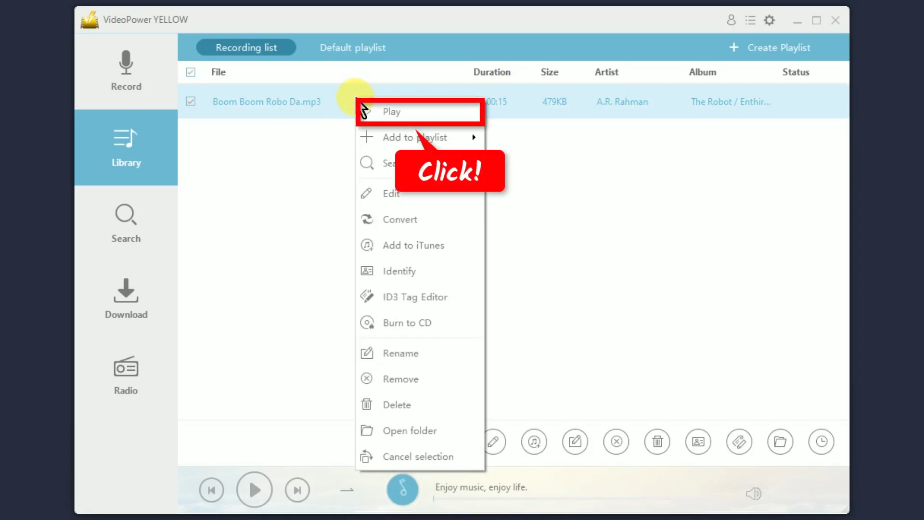Sort by the Duration column header
The image size is (924, 520).
492,72
